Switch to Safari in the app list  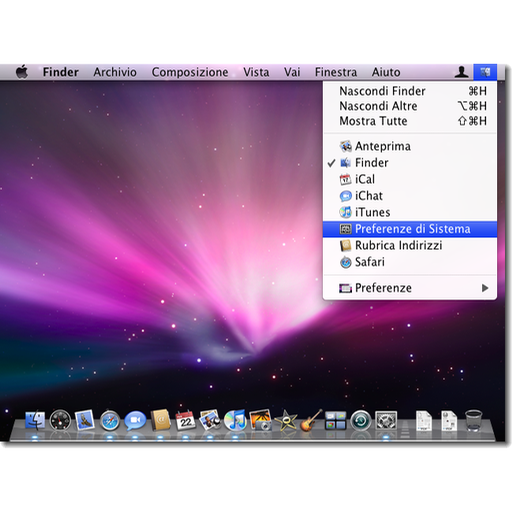click(410, 262)
